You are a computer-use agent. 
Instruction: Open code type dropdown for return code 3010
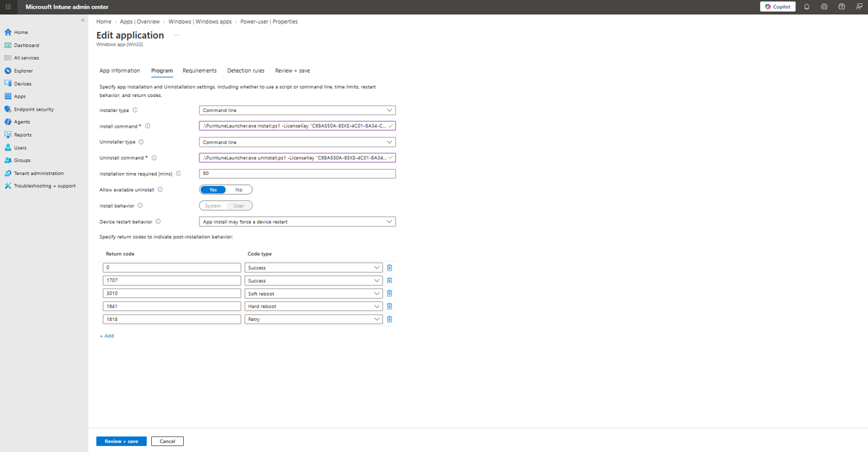(x=313, y=293)
